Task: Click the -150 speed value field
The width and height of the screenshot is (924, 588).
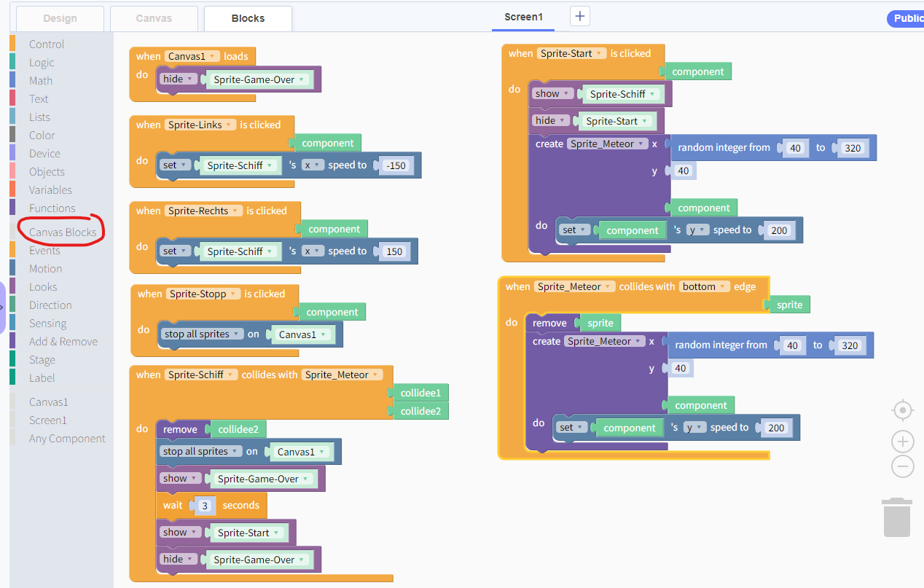Action: click(x=396, y=165)
